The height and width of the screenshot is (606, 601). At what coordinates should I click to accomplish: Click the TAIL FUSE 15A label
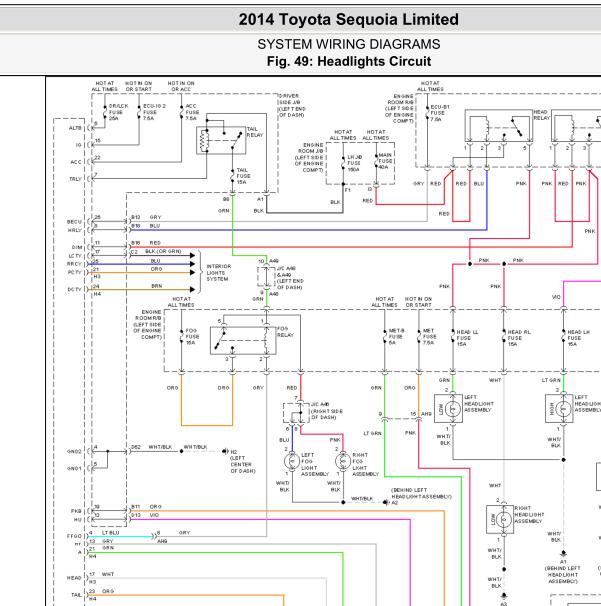point(243,176)
